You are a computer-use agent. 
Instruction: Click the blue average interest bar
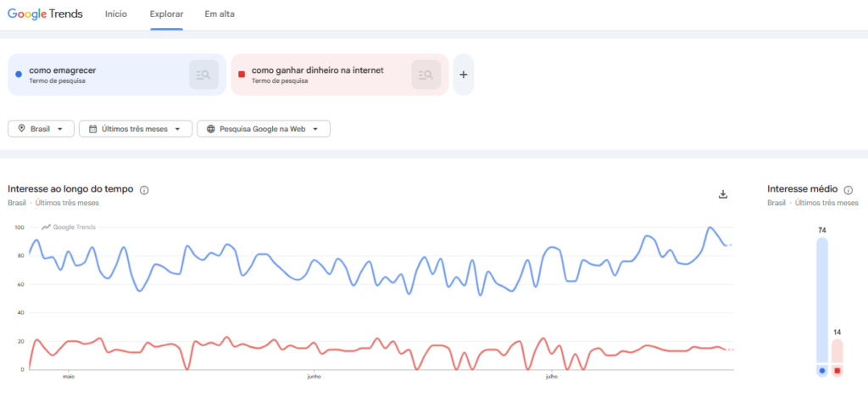click(822, 299)
